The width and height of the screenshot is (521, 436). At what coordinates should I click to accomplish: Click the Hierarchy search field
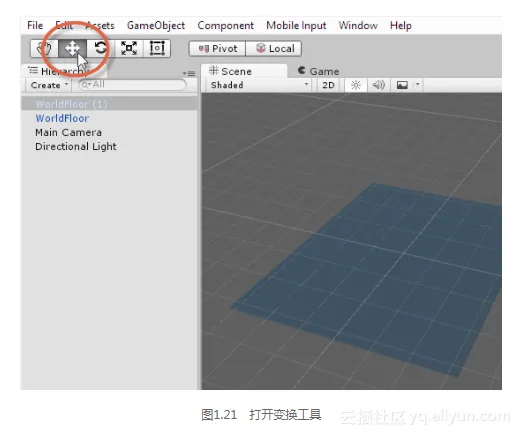[x=132, y=85]
